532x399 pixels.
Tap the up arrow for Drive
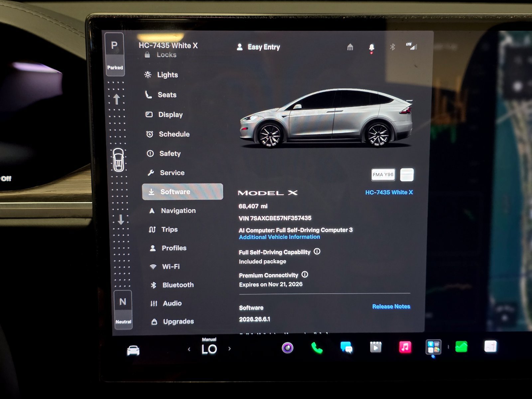(x=116, y=99)
